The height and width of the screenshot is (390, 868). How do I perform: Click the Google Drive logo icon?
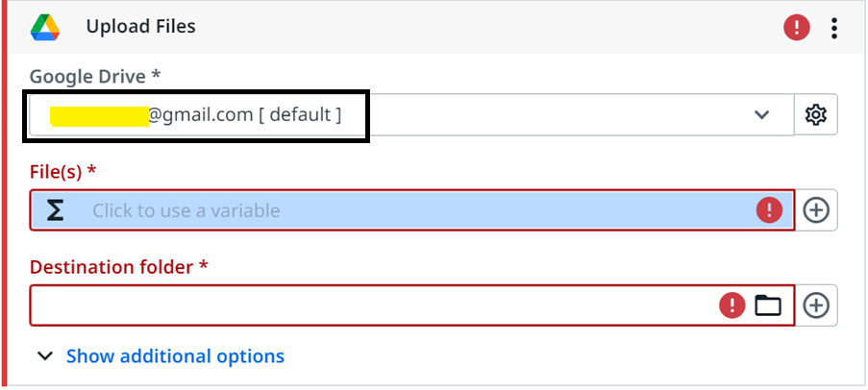[x=45, y=27]
